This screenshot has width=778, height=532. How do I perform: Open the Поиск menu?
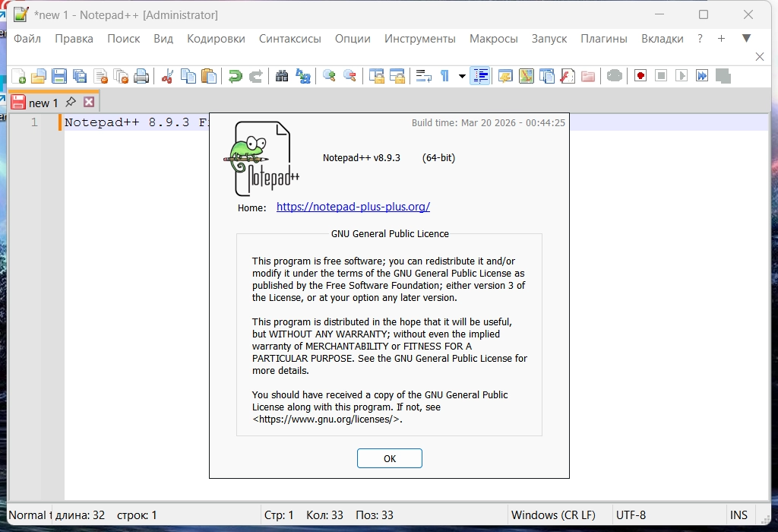point(124,39)
